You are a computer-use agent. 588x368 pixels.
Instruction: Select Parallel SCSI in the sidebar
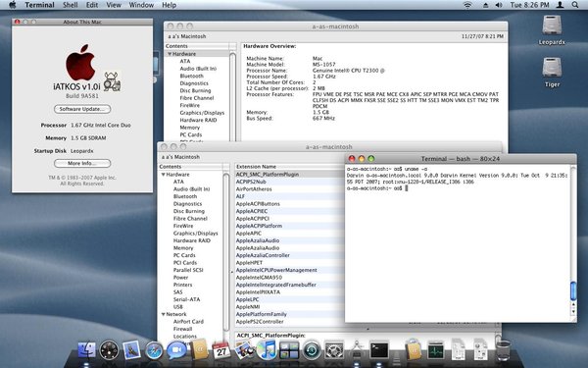pos(188,270)
